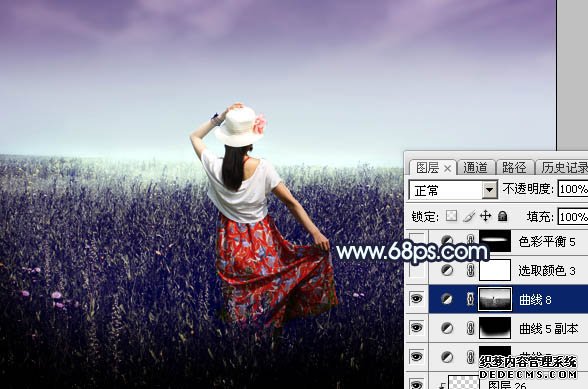This screenshot has width=588, height=389.
Task: Close the 图层 tab
Action: pos(447,169)
